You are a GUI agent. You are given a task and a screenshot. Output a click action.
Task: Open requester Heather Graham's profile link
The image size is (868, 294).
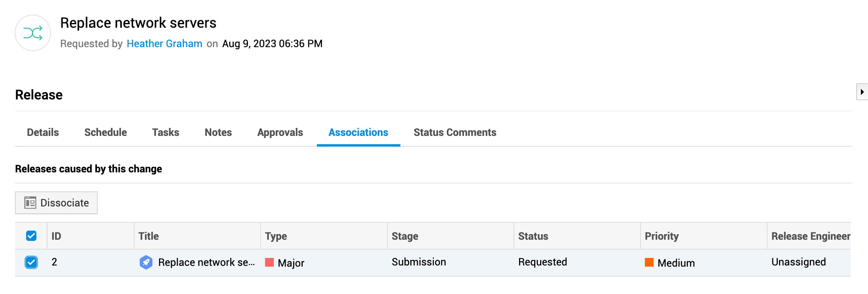(165, 44)
